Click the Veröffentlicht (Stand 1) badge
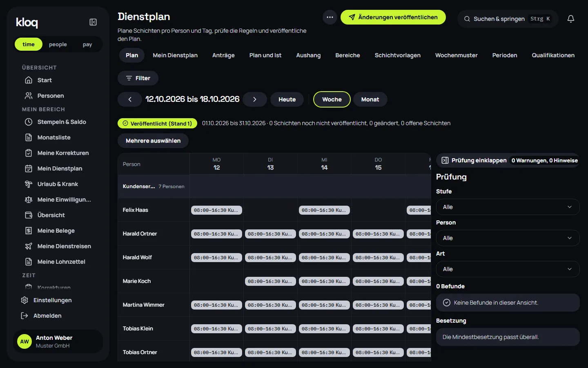 [157, 123]
